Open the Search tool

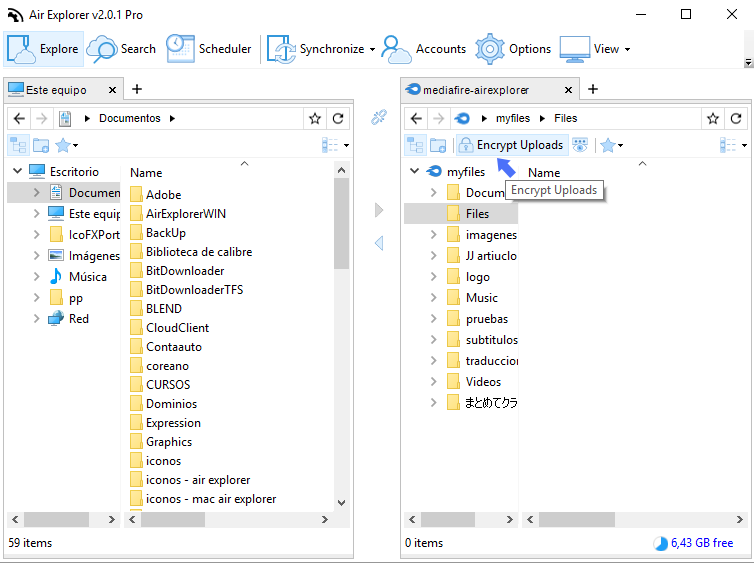point(121,49)
